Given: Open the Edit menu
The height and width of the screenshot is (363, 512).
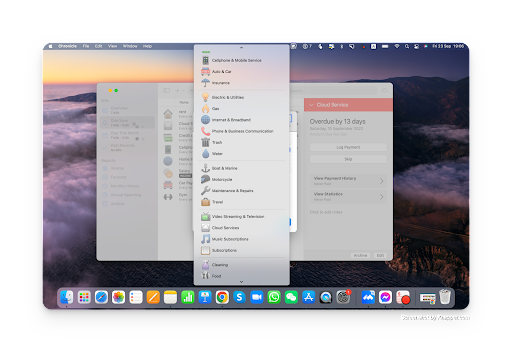Looking at the screenshot, I should (98, 46).
